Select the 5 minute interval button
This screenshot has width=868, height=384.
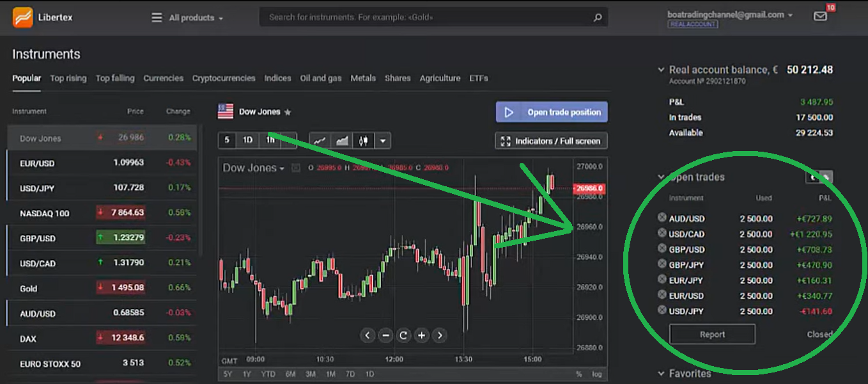point(227,140)
